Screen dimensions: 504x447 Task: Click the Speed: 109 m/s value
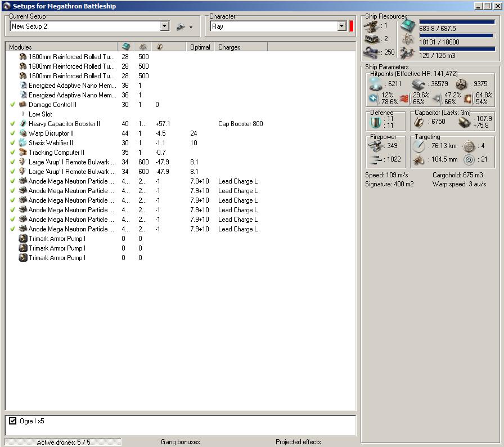pos(386,175)
